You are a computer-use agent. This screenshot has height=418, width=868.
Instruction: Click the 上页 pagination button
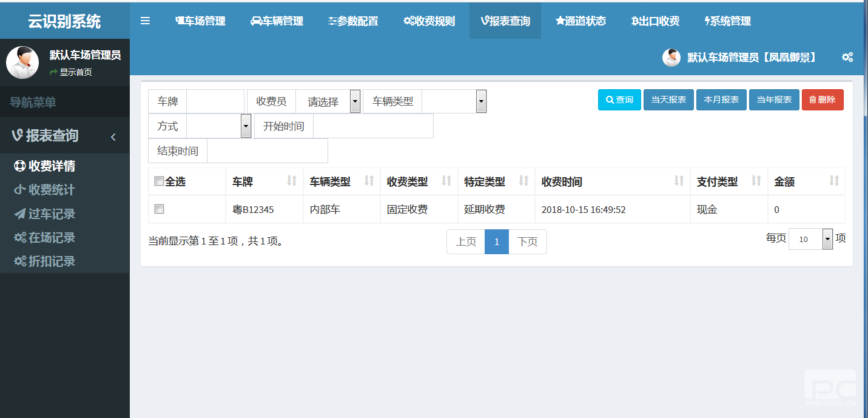[x=466, y=241]
